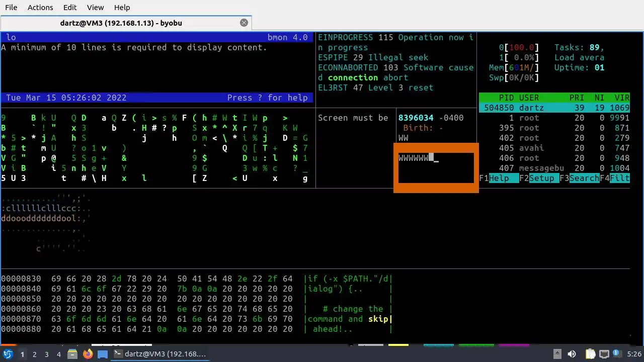Open the volume control tray icon
The width and height of the screenshot is (644, 362).
coord(572,354)
